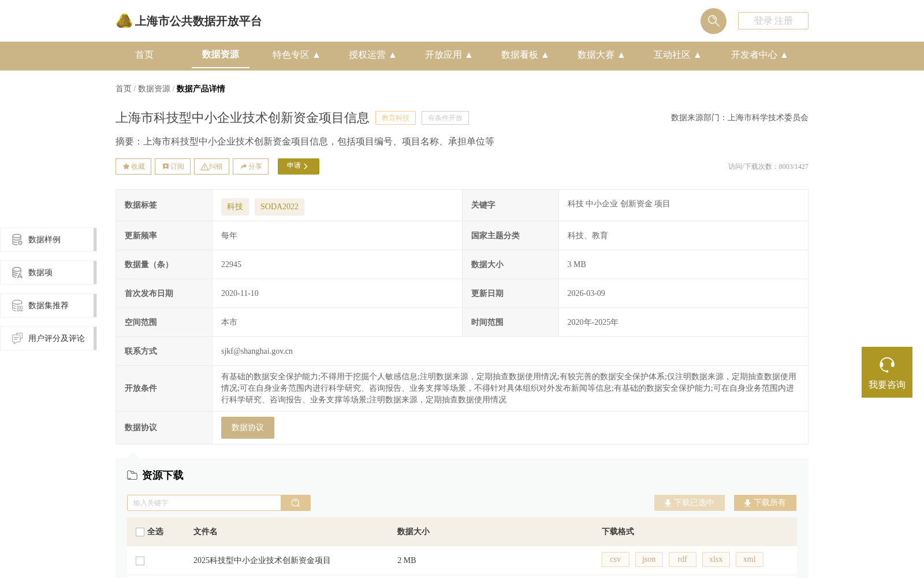Open the 开发者中心 navigation item
Image resolution: width=924 pixels, height=578 pixels.
click(x=754, y=55)
